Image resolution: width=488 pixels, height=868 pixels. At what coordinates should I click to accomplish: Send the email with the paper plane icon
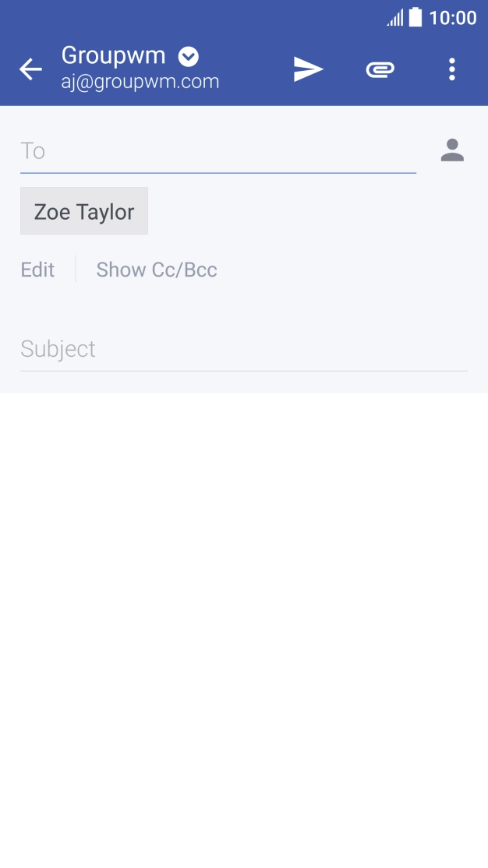click(308, 69)
